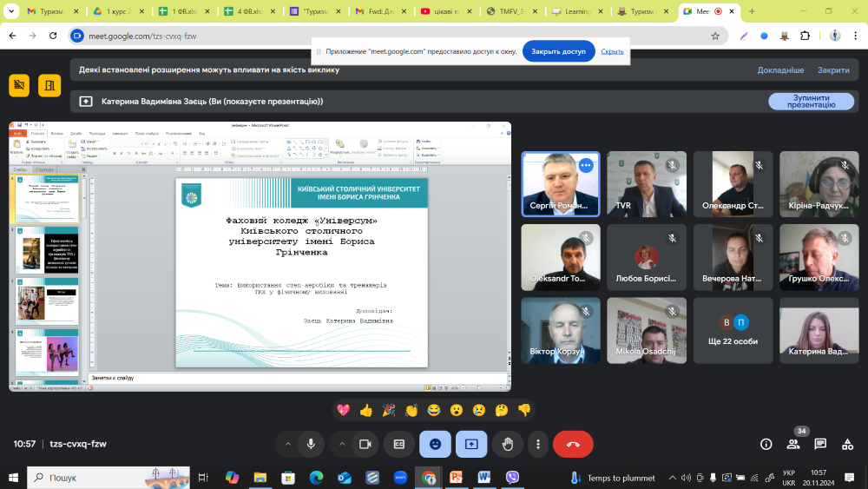Click Скрыть link in sharing bar
868x489 pixels.
point(612,51)
